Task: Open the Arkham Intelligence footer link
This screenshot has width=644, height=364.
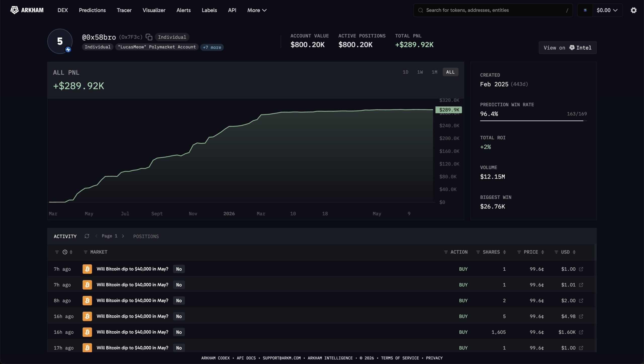Action: [330, 358]
